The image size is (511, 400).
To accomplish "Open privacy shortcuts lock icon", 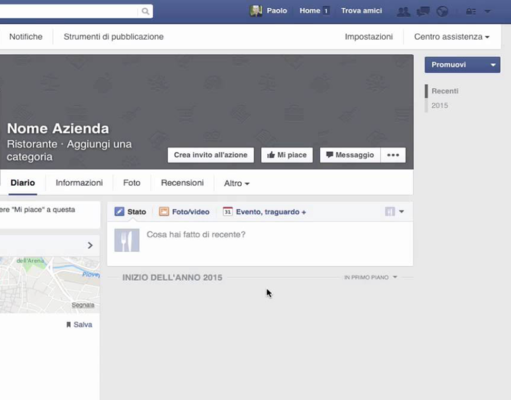I will click(x=471, y=12).
